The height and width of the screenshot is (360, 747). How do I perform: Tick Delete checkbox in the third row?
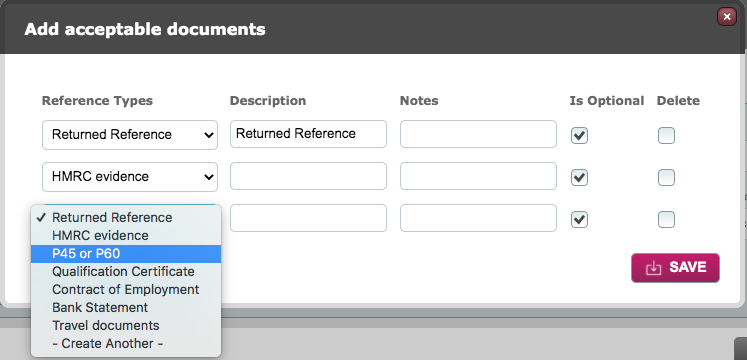666,220
